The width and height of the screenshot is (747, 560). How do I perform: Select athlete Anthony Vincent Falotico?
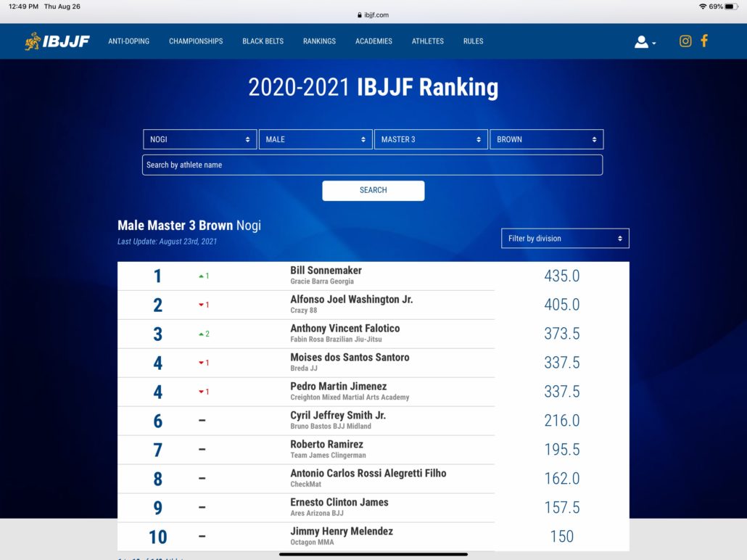pyautogui.click(x=345, y=329)
